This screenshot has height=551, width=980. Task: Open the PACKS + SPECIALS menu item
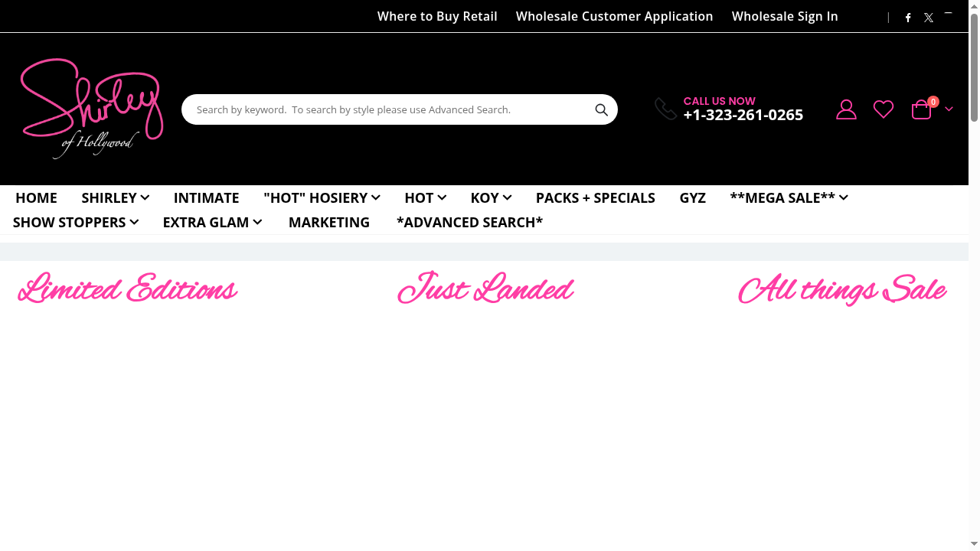(x=595, y=197)
